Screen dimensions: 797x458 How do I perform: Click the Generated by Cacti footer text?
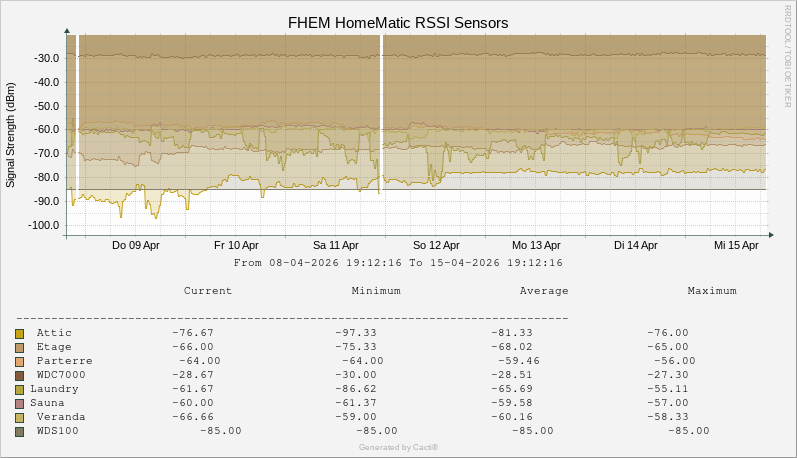click(398, 447)
